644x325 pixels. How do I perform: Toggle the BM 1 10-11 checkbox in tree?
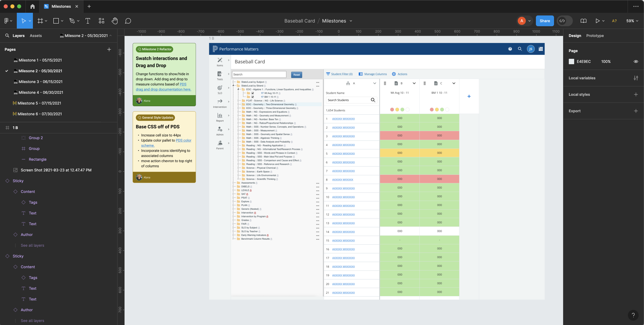tap(253, 97)
